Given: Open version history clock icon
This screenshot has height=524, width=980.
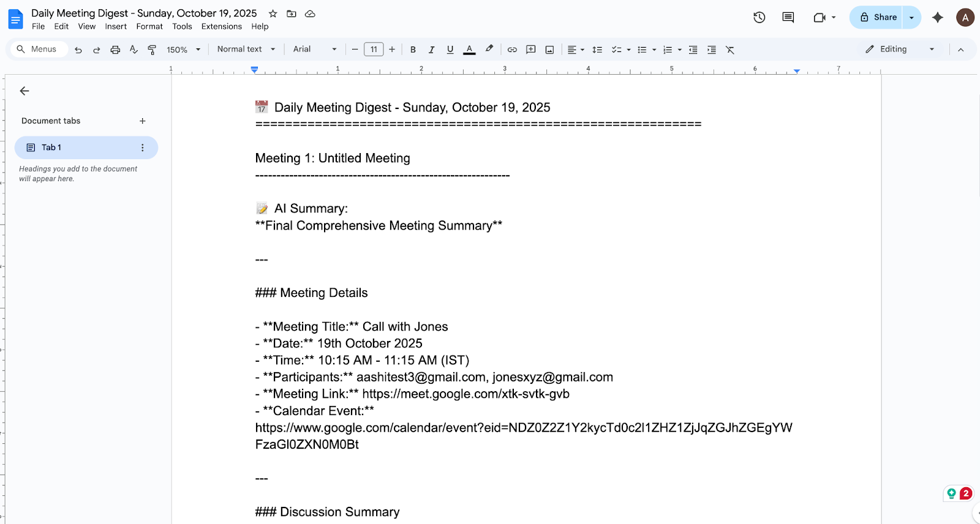Looking at the screenshot, I should coord(759,17).
